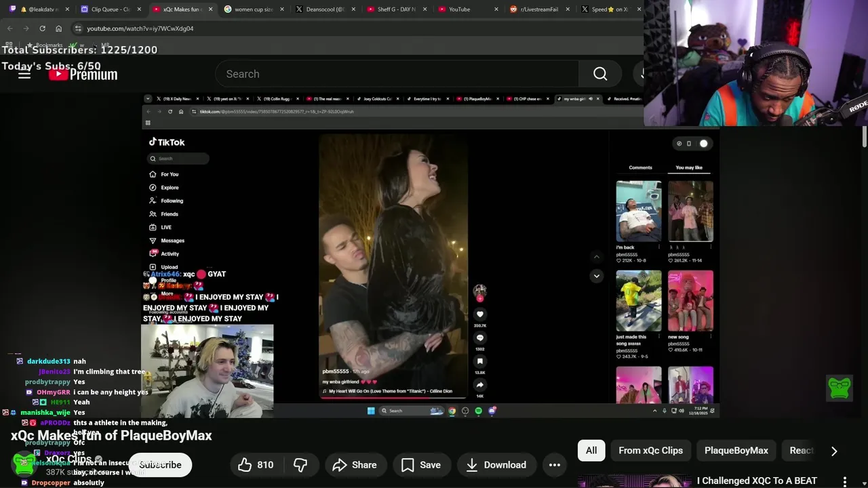This screenshot has height=488, width=868.
Task: Go to the browser home page
Action: (x=58, y=28)
